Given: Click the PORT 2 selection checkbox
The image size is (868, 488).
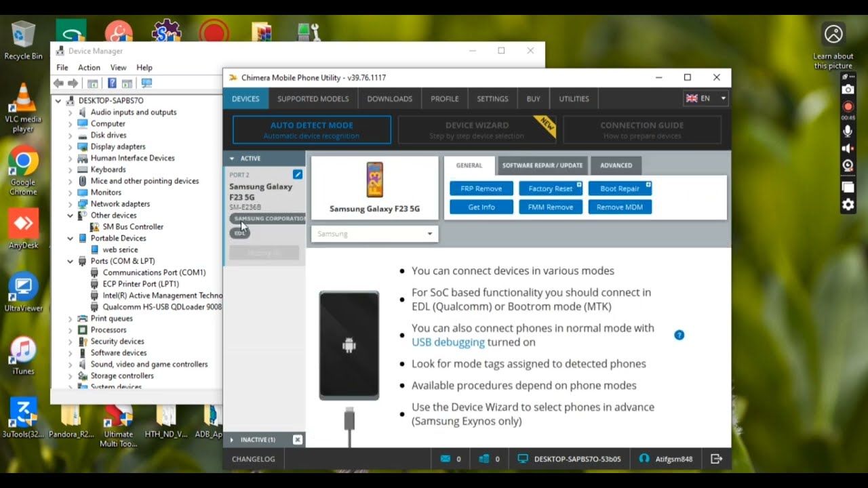Looking at the screenshot, I should click(296, 174).
